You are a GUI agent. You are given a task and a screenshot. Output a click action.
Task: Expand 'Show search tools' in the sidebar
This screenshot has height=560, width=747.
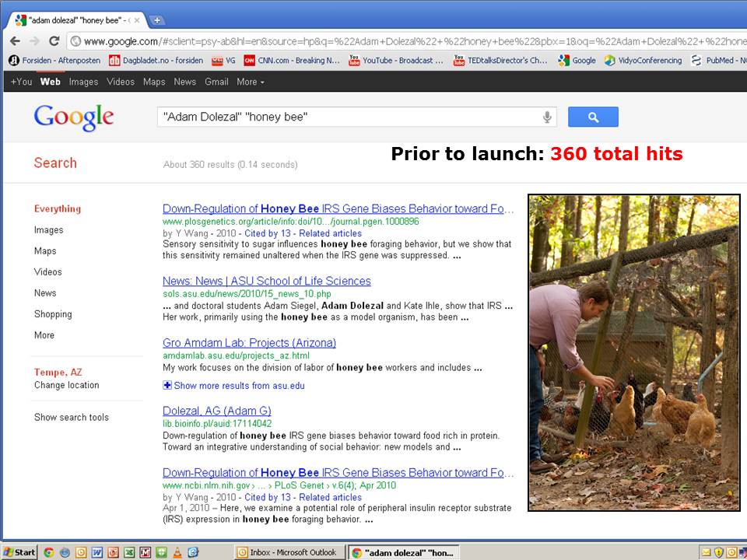click(72, 418)
